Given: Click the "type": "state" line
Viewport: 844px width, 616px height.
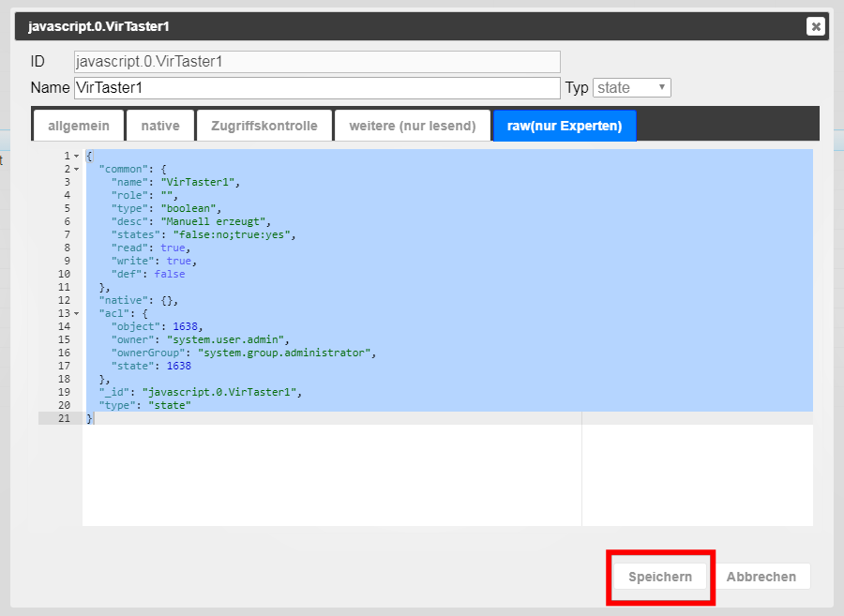Looking at the screenshot, I should coord(144,405).
